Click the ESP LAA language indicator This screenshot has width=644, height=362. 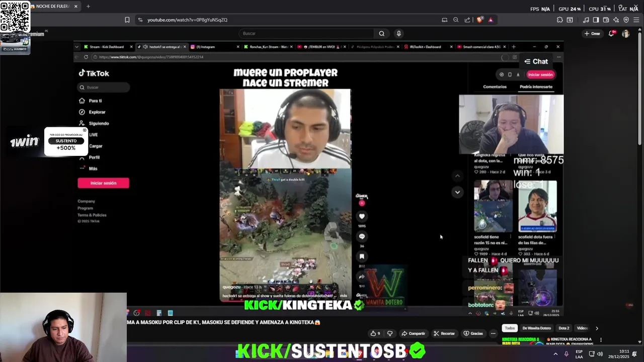click(x=579, y=354)
